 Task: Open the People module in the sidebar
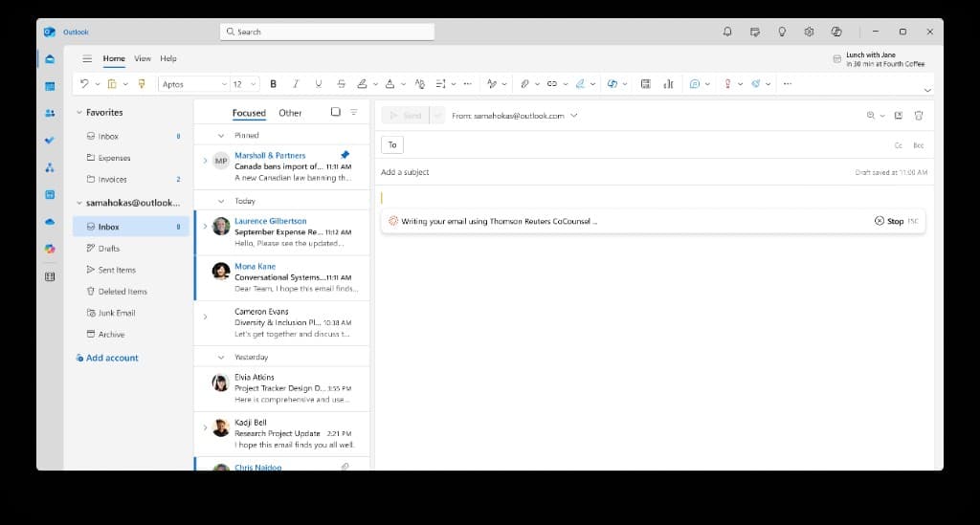click(50, 113)
